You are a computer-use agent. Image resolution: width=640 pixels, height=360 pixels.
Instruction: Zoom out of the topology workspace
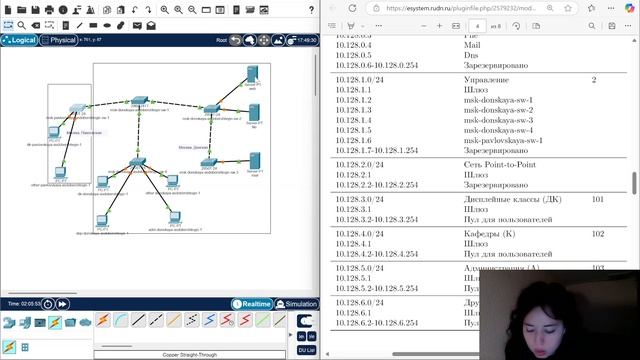[x=192, y=10]
